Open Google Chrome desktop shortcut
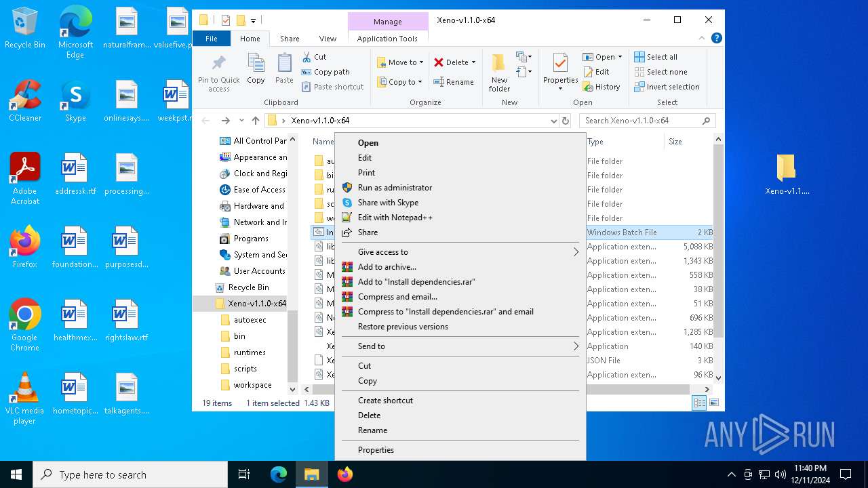The width and height of the screenshot is (868, 488). tap(25, 325)
